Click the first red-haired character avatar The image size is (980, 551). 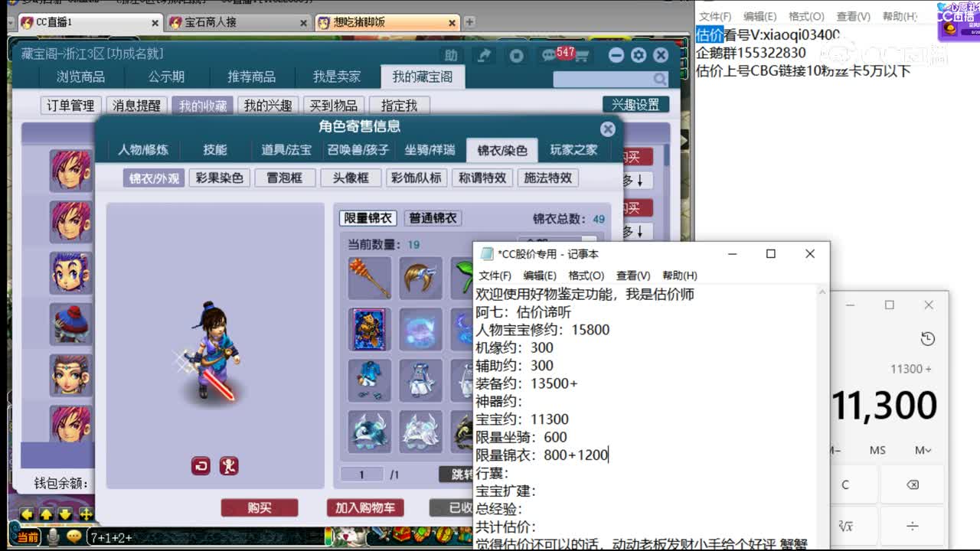click(70, 170)
